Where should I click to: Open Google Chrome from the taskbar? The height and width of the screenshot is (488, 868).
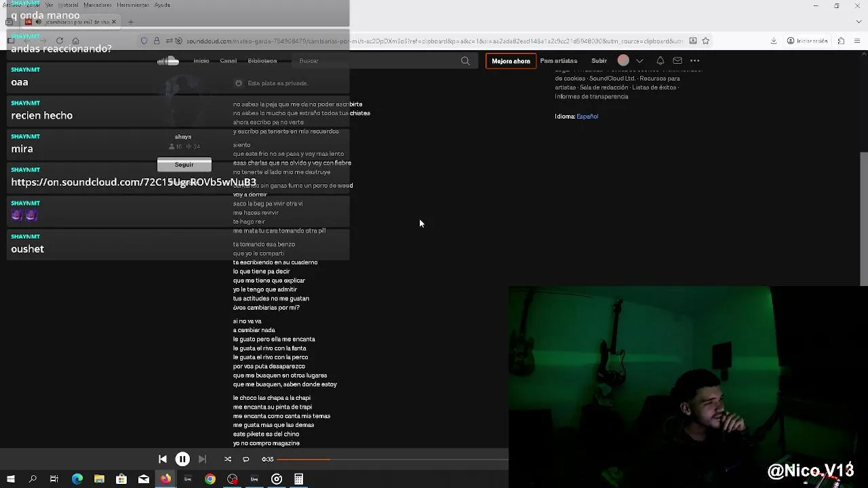tap(210, 479)
